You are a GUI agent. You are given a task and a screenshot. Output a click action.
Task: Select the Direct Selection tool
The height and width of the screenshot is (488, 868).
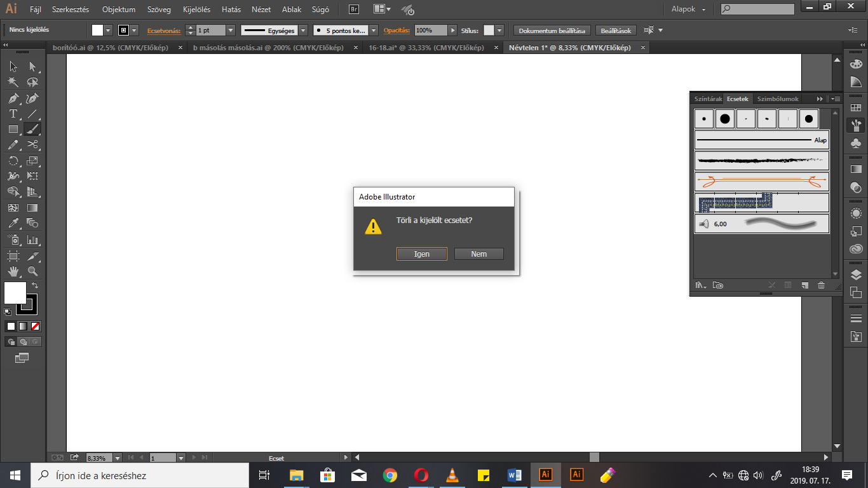(x=32, y=67)
